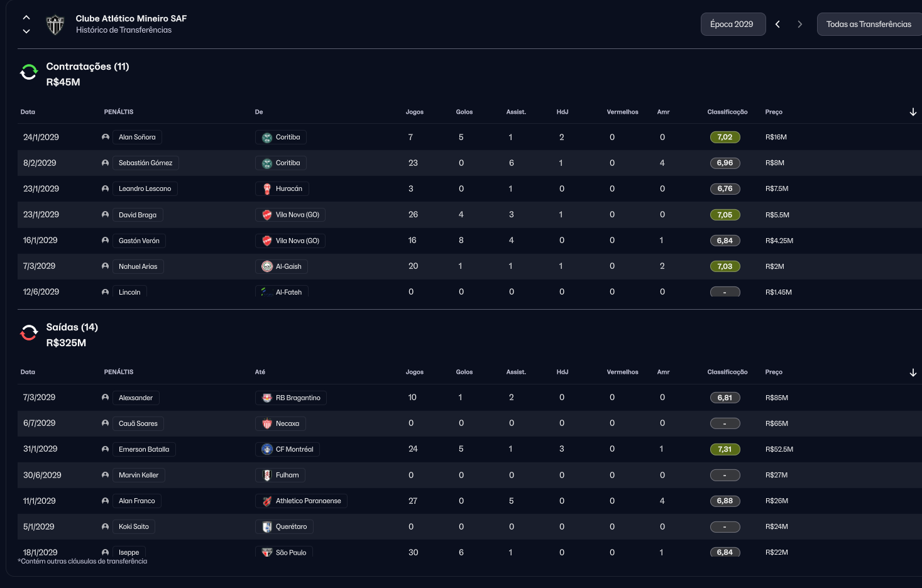Toggle sort arrow in Contratações table header
Viewport: 922px width, 588px height.
coord(913,112)
